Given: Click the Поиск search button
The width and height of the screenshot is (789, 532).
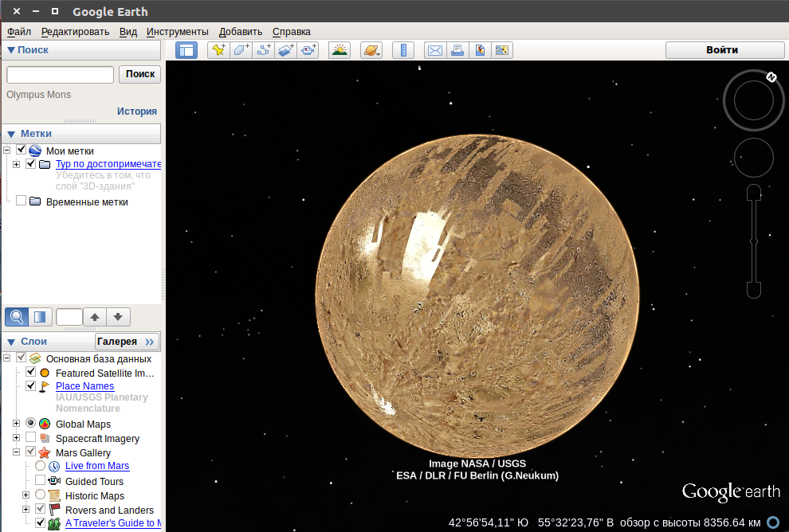Looking at the screenshot, I should (x=140, y=74).
